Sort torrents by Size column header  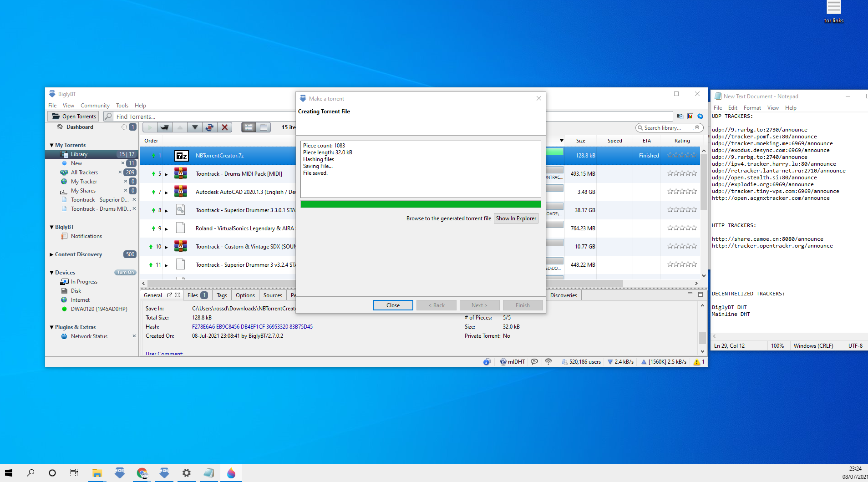pos(580,141)
